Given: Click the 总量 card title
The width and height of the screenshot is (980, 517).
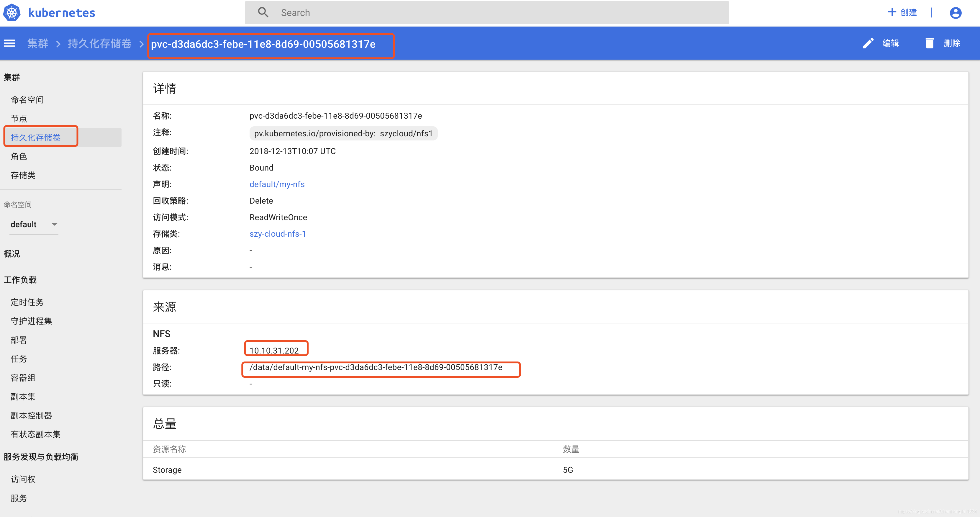Looking at the screenshot, I should click(165, 423).
